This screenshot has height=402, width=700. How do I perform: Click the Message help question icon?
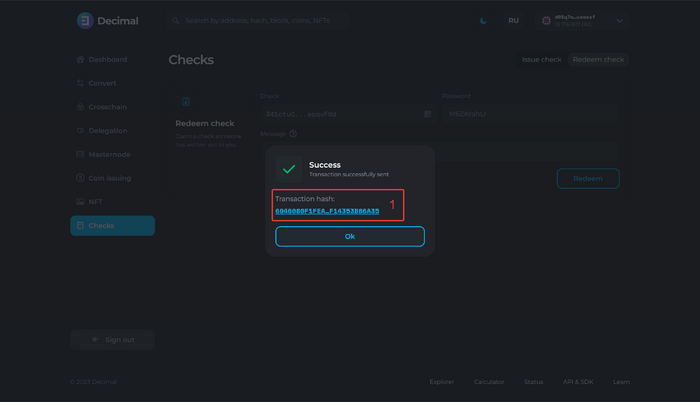(293, 134)
